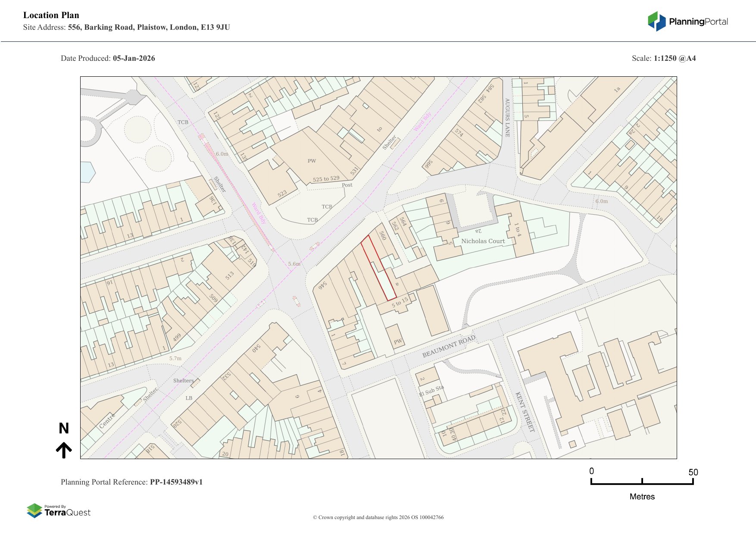Screen dimensions: 756x535
Task: Click the north arrow symbol
Action: 64,450
